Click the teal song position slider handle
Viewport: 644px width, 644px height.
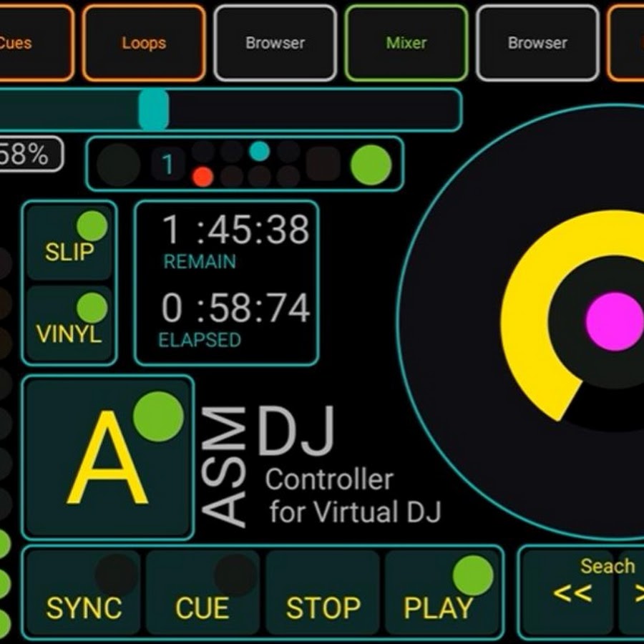coord(154,109)
